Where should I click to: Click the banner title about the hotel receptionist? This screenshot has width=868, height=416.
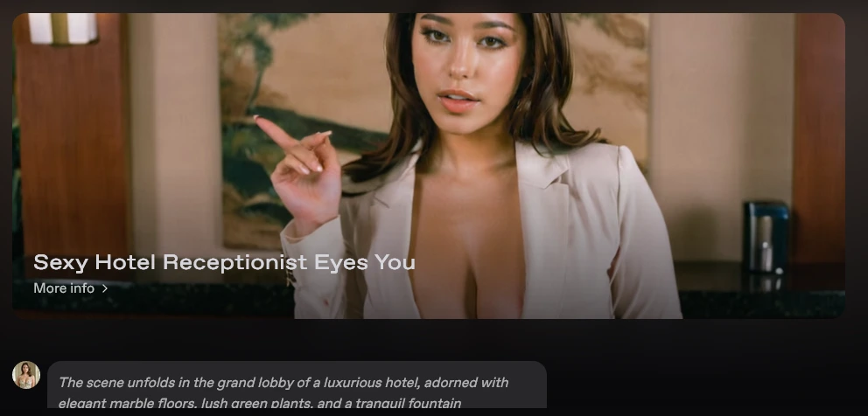[x=224, y=262]
